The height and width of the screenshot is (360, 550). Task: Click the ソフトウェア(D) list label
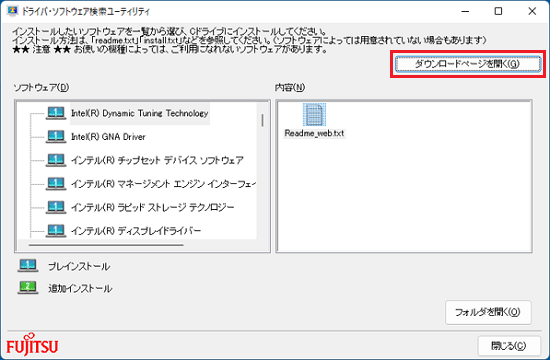pos(41,87)
